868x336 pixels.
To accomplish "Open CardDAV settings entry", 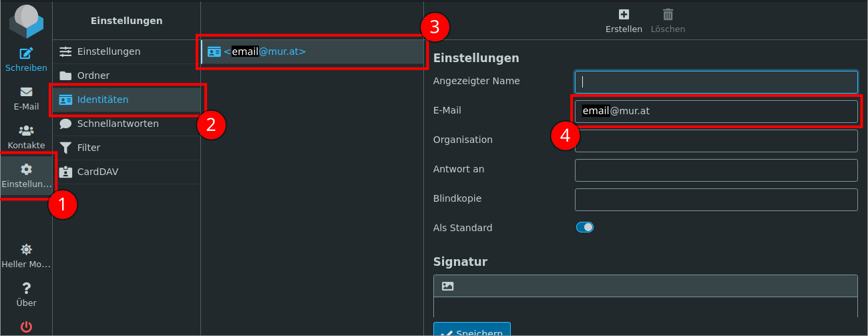I will (x=97, y=172).
